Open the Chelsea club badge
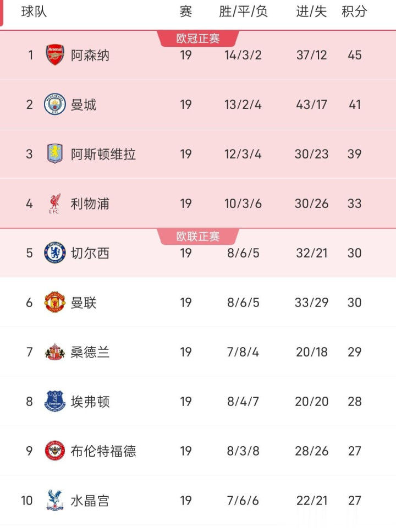 pyautogui.click(x=55, y=253)
